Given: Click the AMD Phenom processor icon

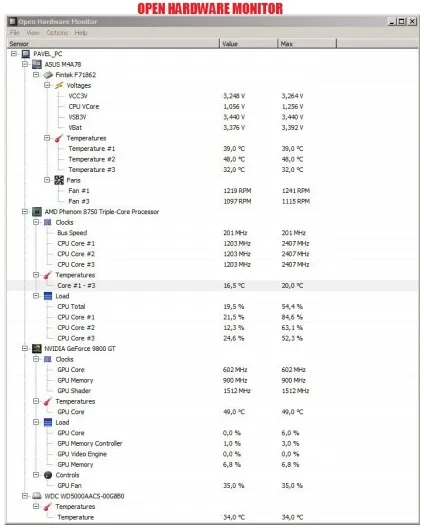Looking at the screenshot, I should (x=37, y=212).
